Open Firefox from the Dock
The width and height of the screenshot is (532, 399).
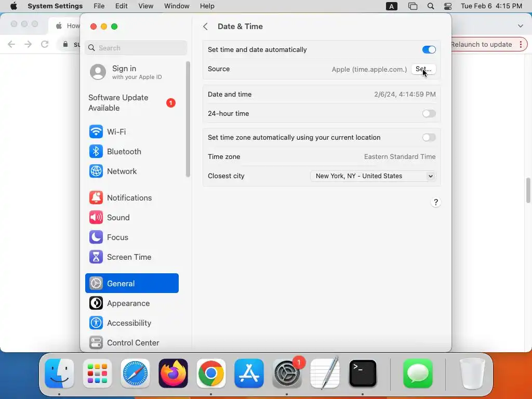coord(173,373)
